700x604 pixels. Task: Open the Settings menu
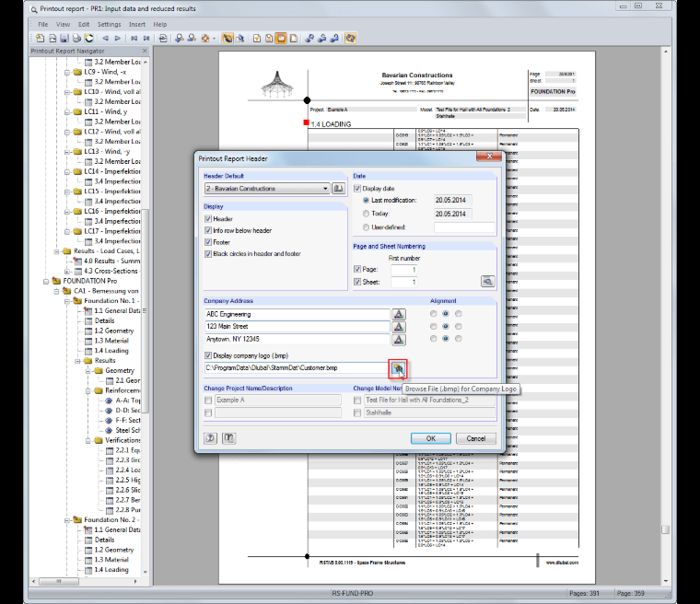click(x=109, y=25)
